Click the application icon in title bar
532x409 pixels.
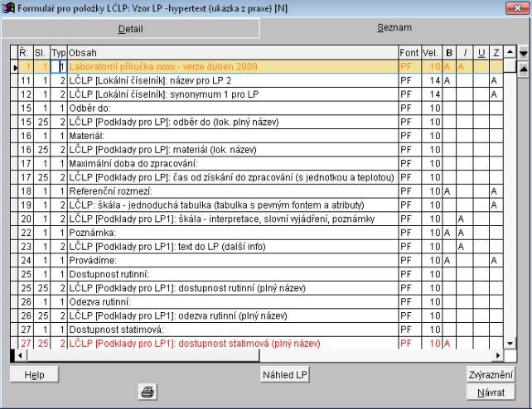tap(8, 7)
